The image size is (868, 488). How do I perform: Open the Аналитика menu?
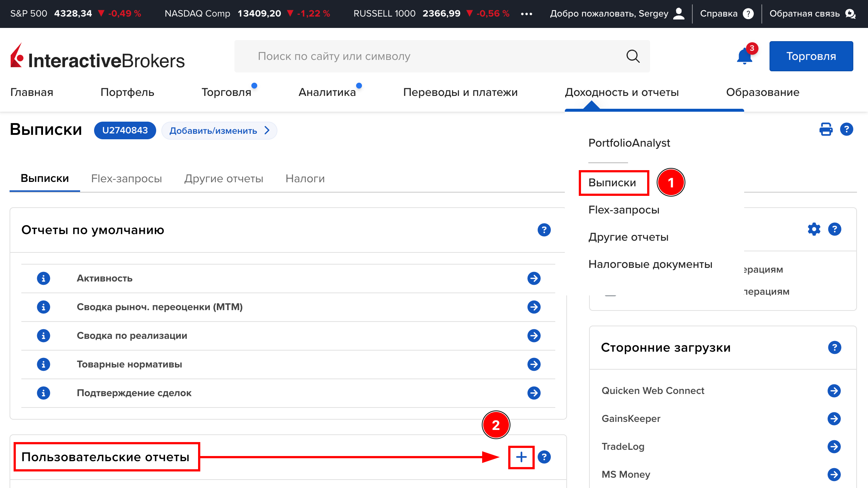point(327,92)
